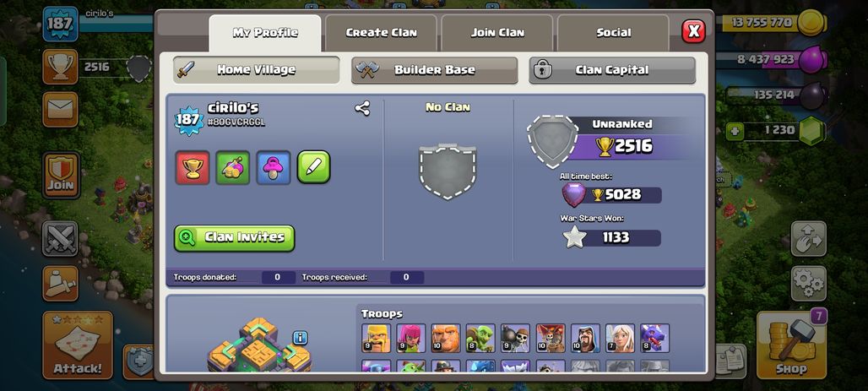Select the Clan Capital profile view

pyautogui.click(x=611, y=70)
